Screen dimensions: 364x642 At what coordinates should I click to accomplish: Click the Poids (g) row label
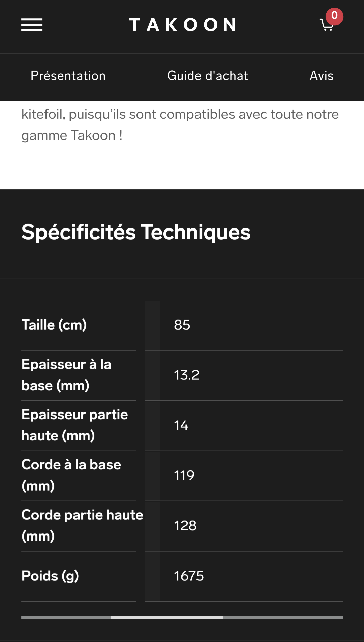[50, 576]
